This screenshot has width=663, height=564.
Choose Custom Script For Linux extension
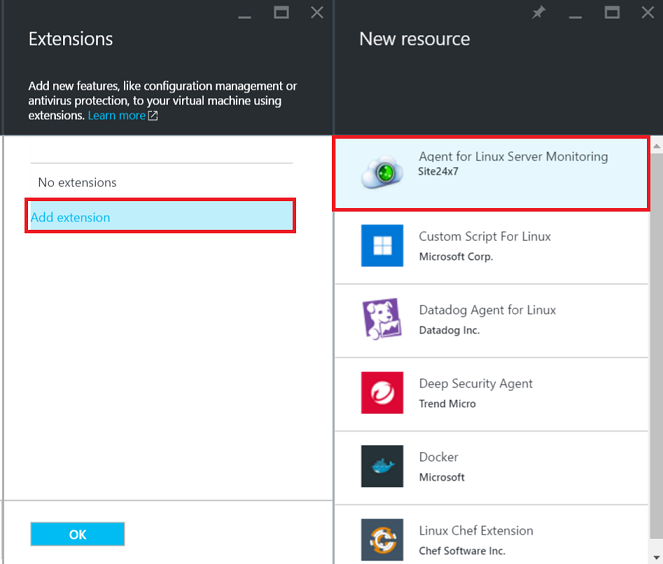[x=484, y=237]
